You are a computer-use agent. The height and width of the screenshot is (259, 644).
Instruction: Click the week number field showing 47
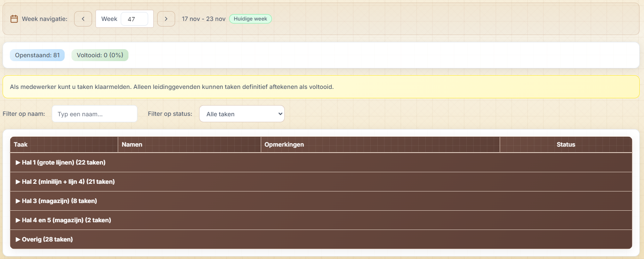pyautogui.click(x=134, y=19)
